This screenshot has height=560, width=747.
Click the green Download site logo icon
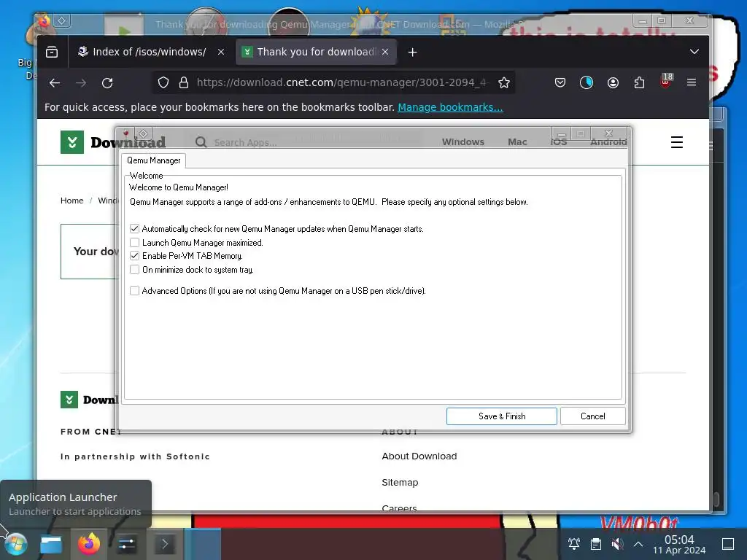[x=72, y=142]
